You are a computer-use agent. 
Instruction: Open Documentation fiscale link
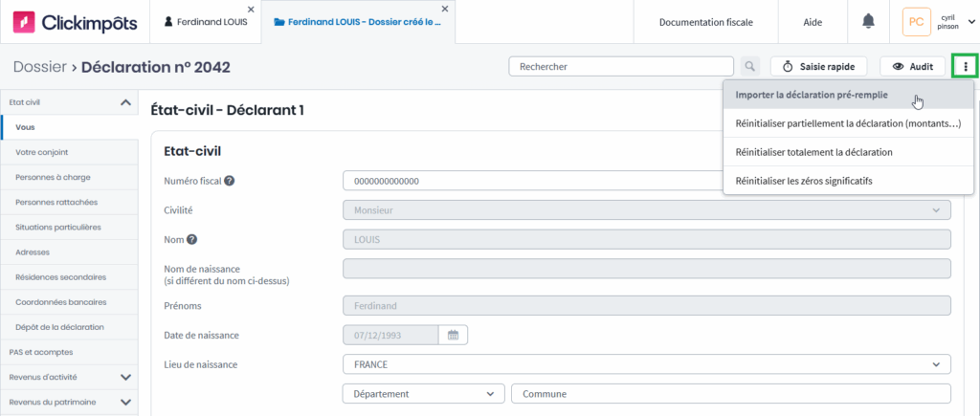click(x=705, y=22)
